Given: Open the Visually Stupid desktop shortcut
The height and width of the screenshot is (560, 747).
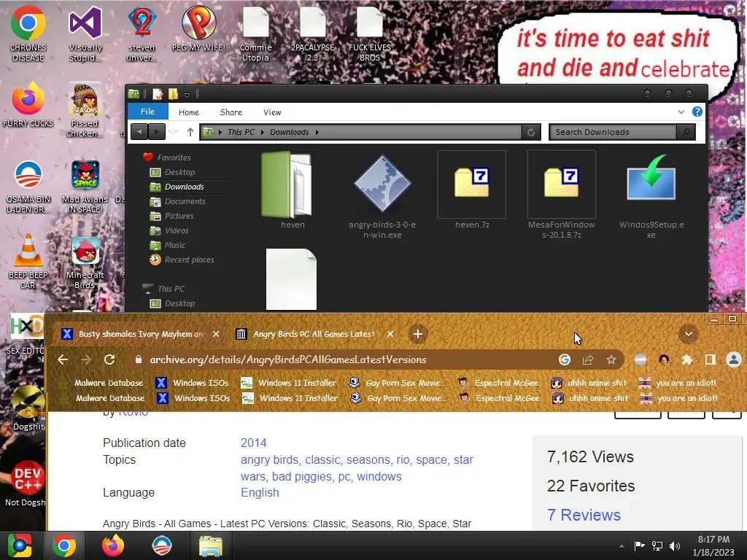Looking at the screenshot, I should click(x=85, y=34).
